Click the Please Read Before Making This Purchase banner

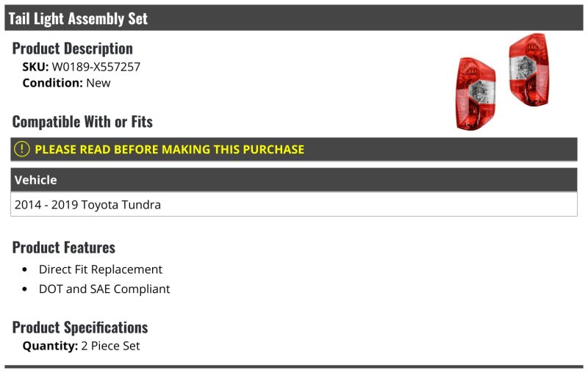293,149
